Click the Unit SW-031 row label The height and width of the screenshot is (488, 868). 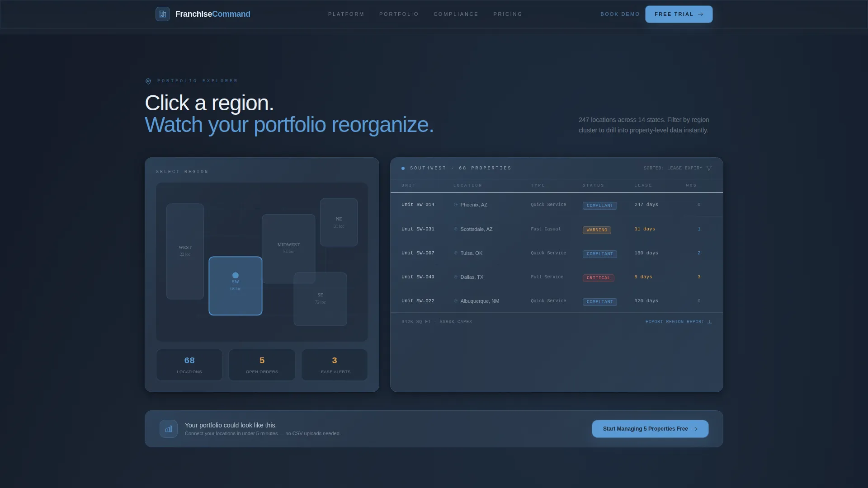pyautogui.click(x=418, y=229)
